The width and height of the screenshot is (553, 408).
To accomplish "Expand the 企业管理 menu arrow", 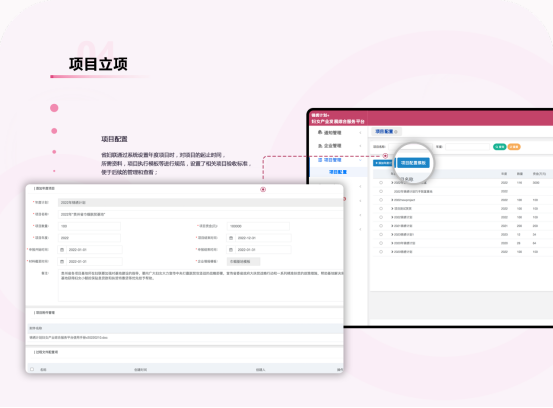I will (360, 146).
